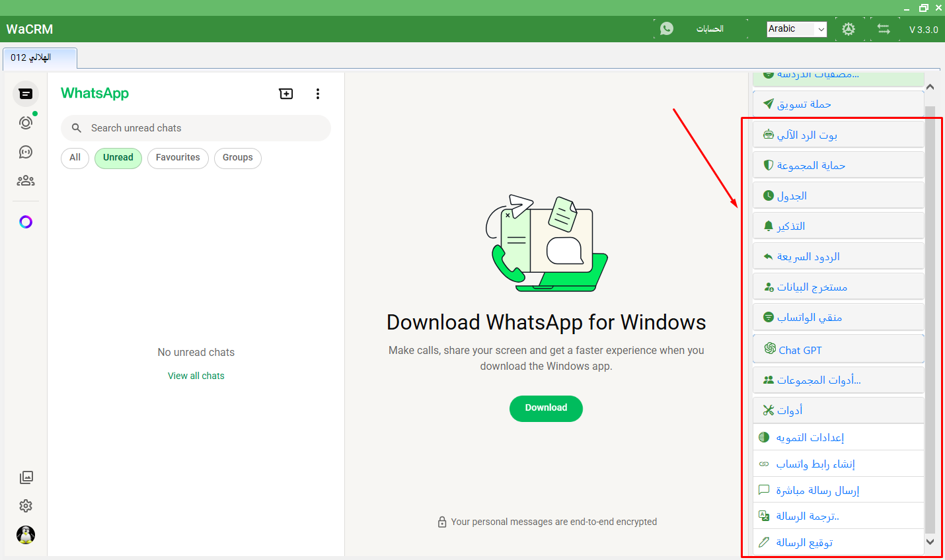Collapse the أدوات tools section
The height and width of the screenshot is (560, 945).
[838, 410]
